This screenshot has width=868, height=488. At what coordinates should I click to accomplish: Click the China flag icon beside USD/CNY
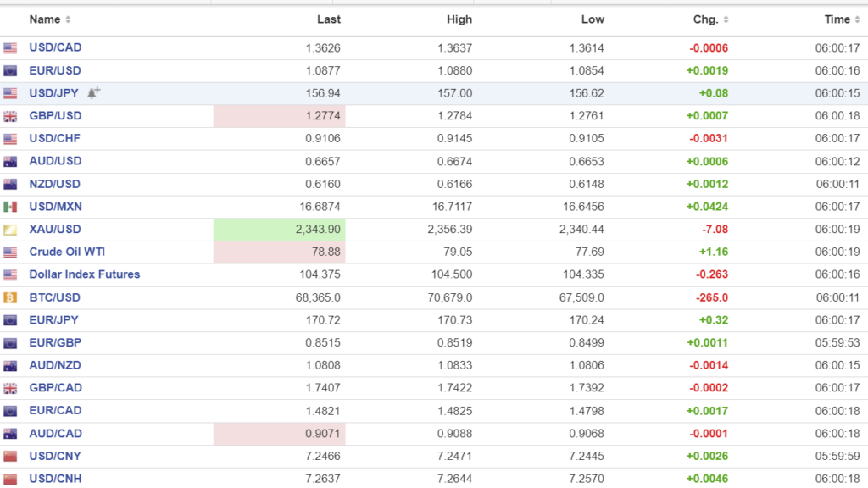pyautogui.click(x=10, y=457)
